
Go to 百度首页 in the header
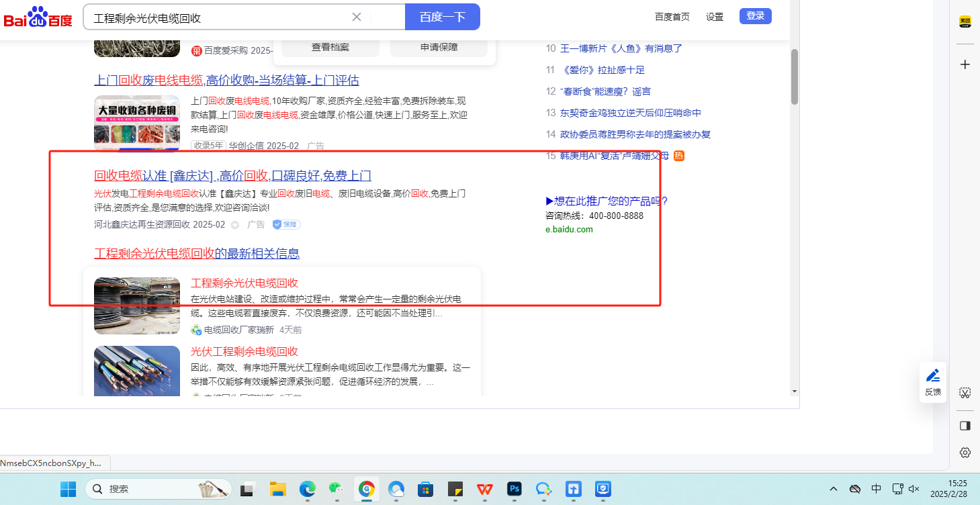[672, 17]
